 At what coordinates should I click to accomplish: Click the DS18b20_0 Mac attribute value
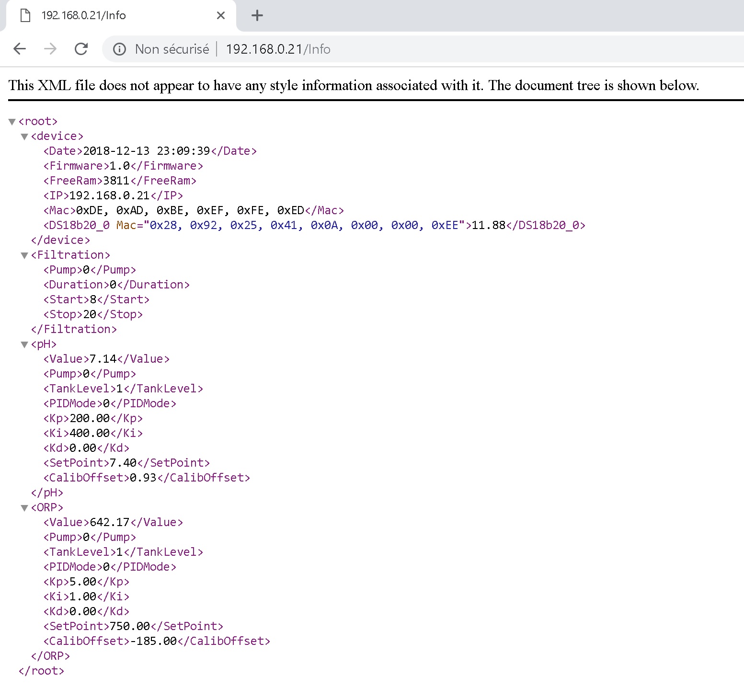(x=304, y=225)
